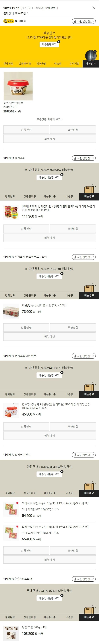Open 배송현황 보기 in yellow banner
The image size is (99, 644).
tap(49, 44)
